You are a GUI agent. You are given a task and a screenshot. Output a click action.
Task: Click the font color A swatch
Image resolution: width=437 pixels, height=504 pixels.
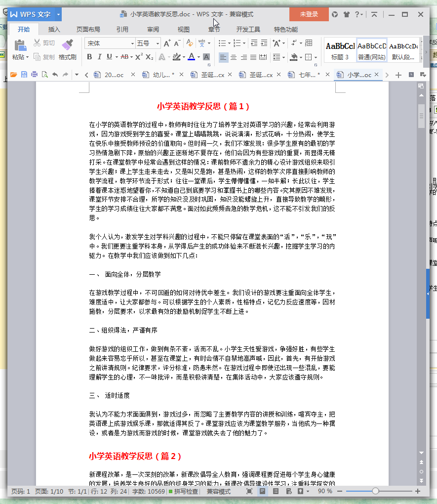tap(192, 57)
